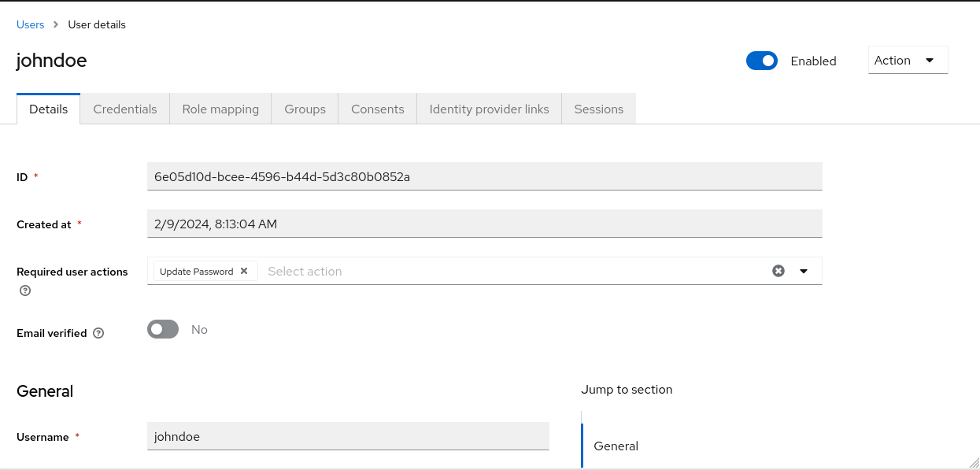Clear all required user actions
This screenshot has height=470, width=980.
click(778, 271)
